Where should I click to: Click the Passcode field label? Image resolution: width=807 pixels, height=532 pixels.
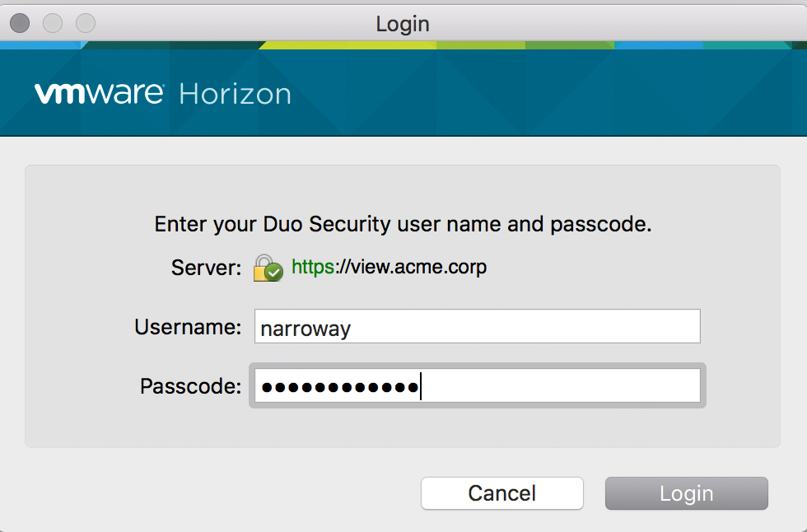point(190,385)
